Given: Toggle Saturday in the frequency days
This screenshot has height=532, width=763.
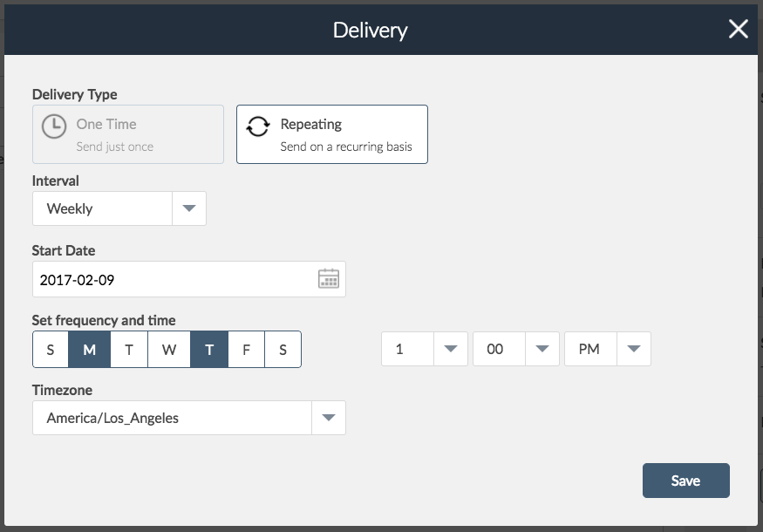Looking at the screenshot, I should (283, 350).
